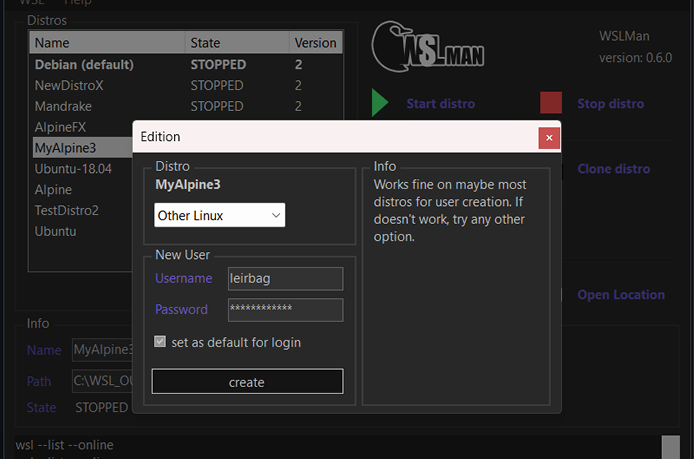This screenshot has width=694, height=459.
Task: Click the red Stop distro square icon
Action: (551, 103)
